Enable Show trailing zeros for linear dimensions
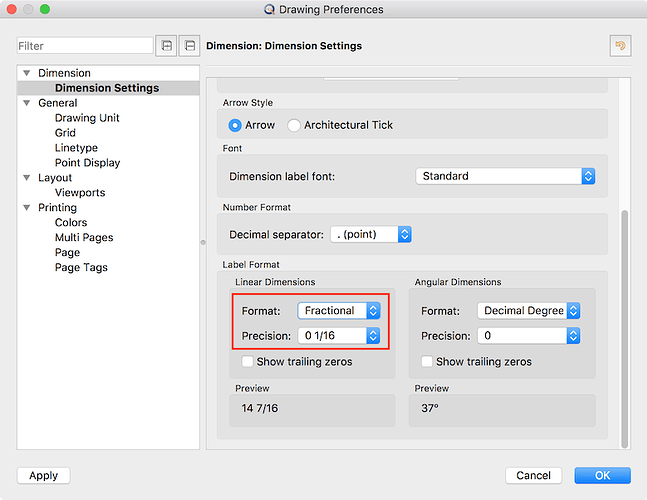Viewport: 647px width, 500px height. [248, 362]
